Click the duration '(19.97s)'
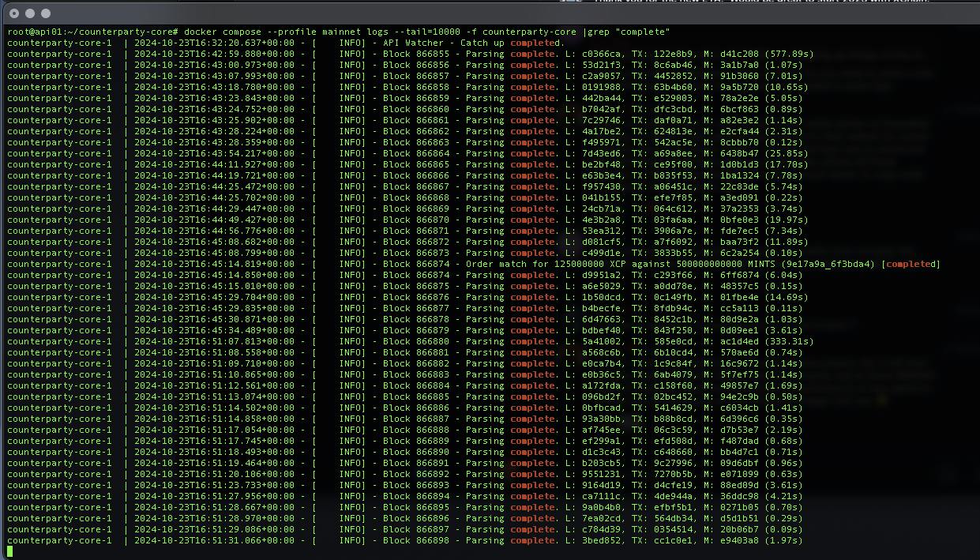 coord(787,220)
